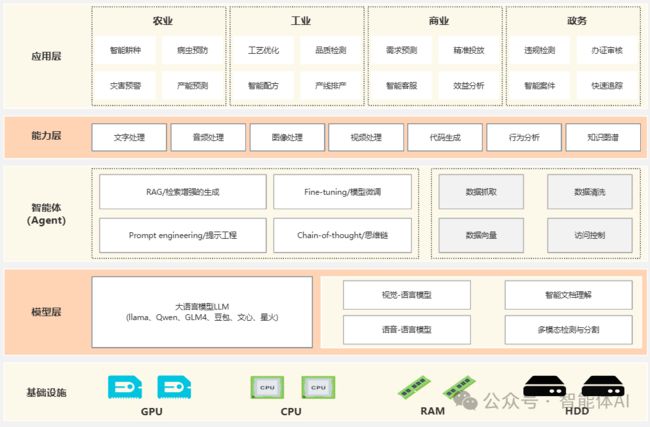Viewport: 650px width, 427px height.
Task: Click the right HDD drive icon
Action: [x=603, y=387]
